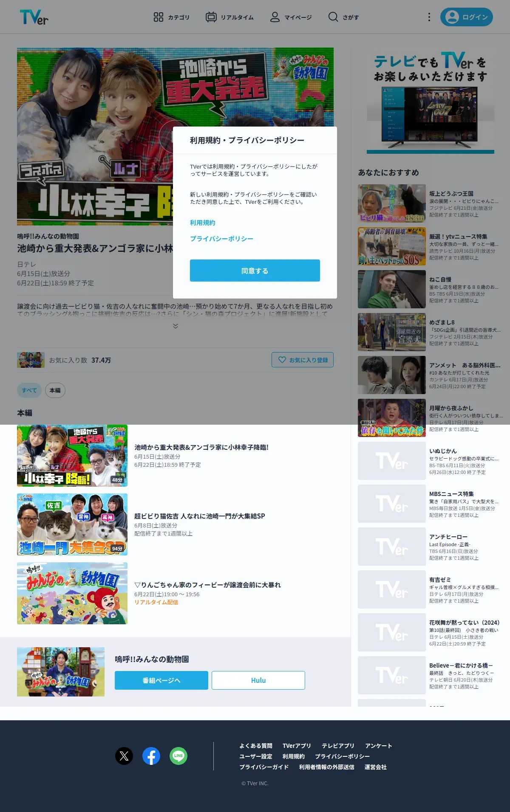Open the TVerアプリ footer link
This screenshot has height=812, width=510.
pyautogui.click(x=297, y=746)
